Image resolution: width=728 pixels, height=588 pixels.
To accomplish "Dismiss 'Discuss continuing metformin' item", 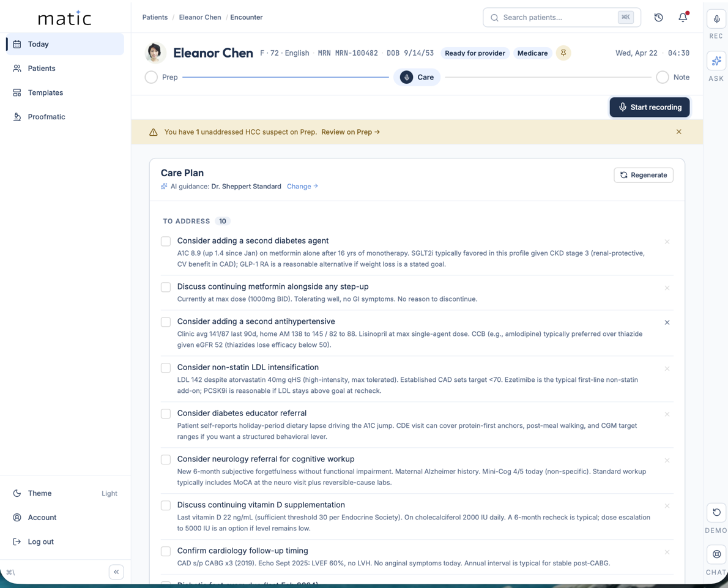I will [667, 288].
